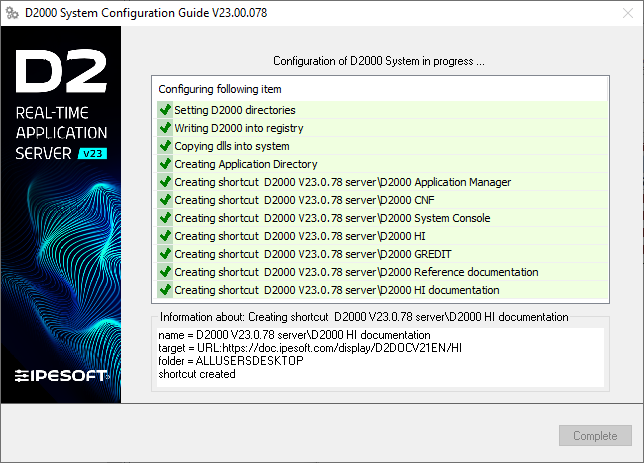Close the configuration guide window
644x463 pixels.
[620, 15]
